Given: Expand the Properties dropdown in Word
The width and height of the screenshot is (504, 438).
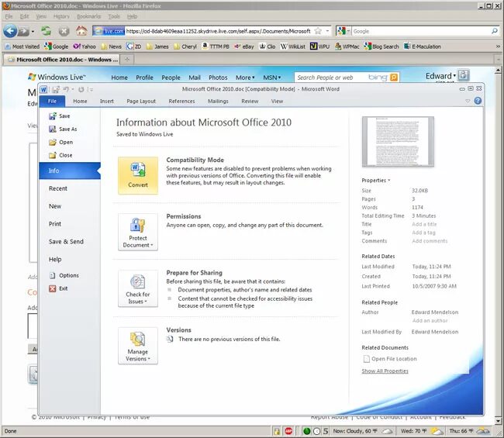Looking at the screenshot, I should pyautogui.click(x=376, y=181).
